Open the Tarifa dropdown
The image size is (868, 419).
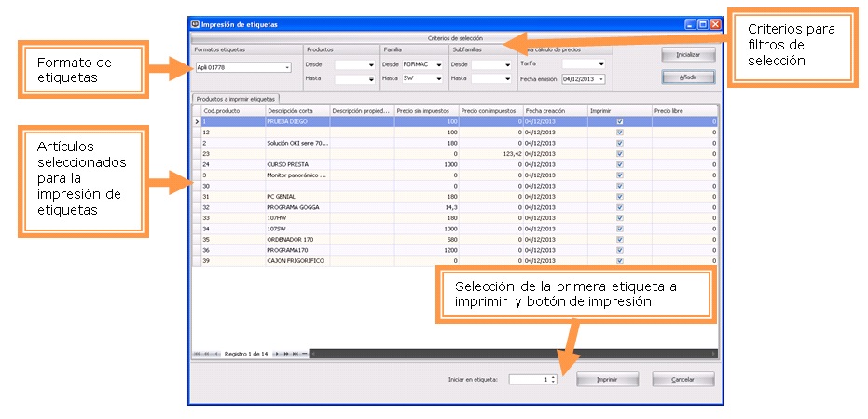[x=601, y=63]
